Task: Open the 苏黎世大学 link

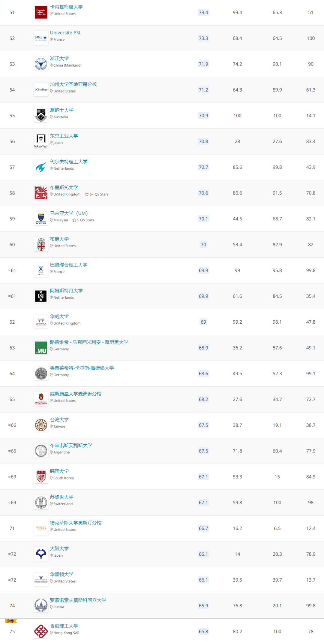Action: [x=62, y=497]
